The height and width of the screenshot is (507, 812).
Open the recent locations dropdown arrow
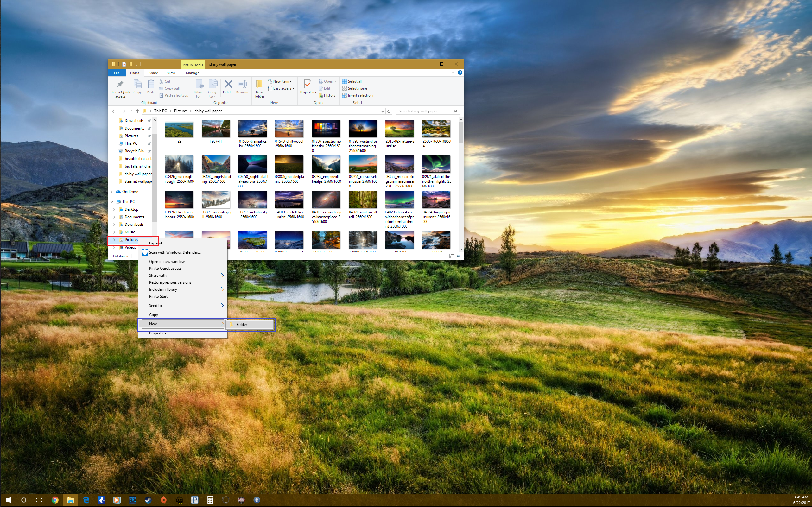(x=131, y=111)
